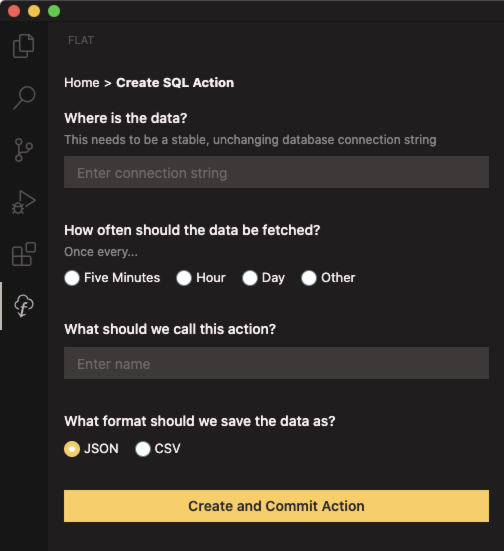The height and width of the screenshot is (551, 504).
Task: Click the green macOS fullscreen window button
Action: click(54, 11)
